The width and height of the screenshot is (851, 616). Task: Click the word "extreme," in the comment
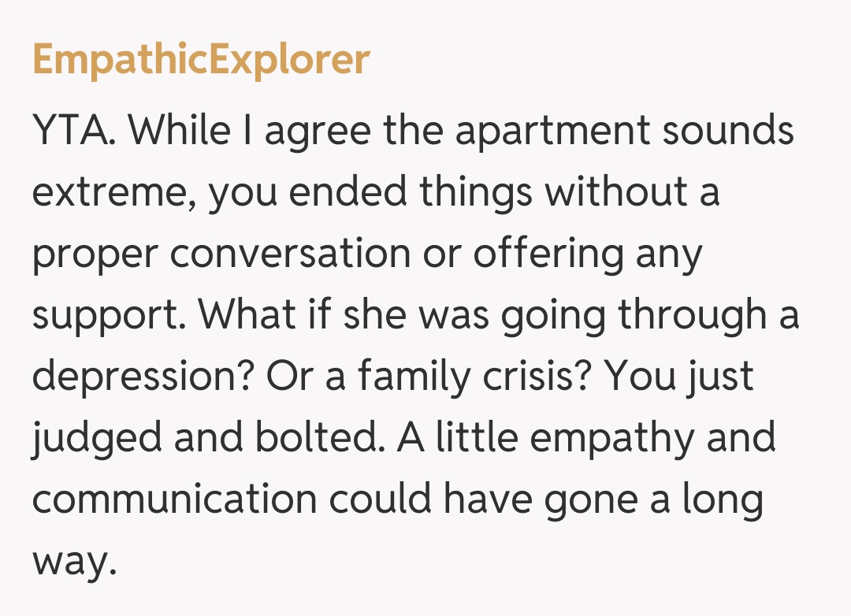pyautogui.click(x=113, y=193)
